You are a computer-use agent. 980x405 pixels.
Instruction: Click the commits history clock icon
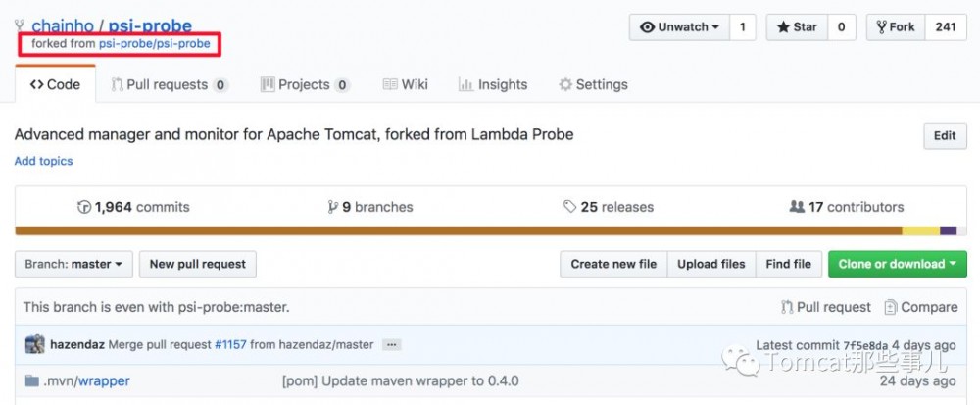click(83, 207)
